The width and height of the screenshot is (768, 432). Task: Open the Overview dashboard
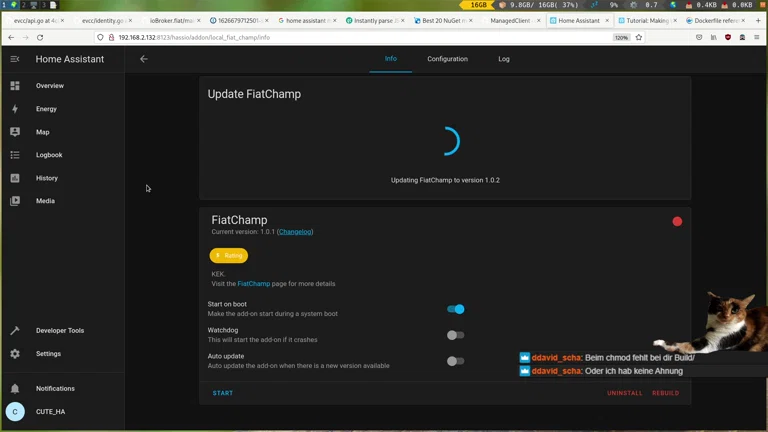coord(49,86)
